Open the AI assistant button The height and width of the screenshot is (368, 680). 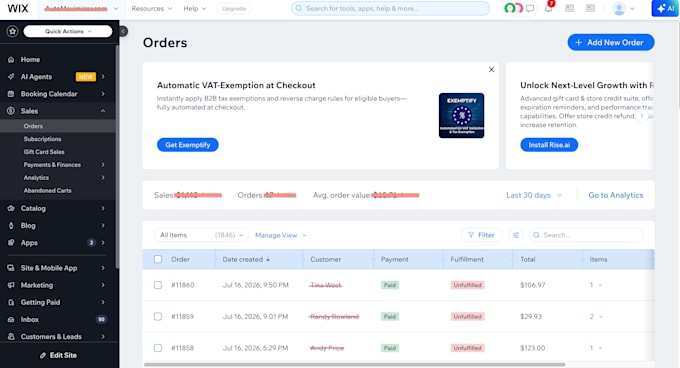(665, 8)
